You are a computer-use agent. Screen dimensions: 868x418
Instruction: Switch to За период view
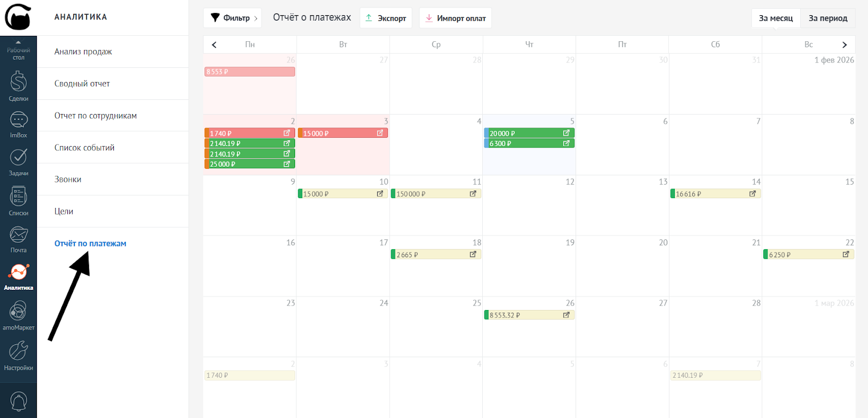[827, 18]
